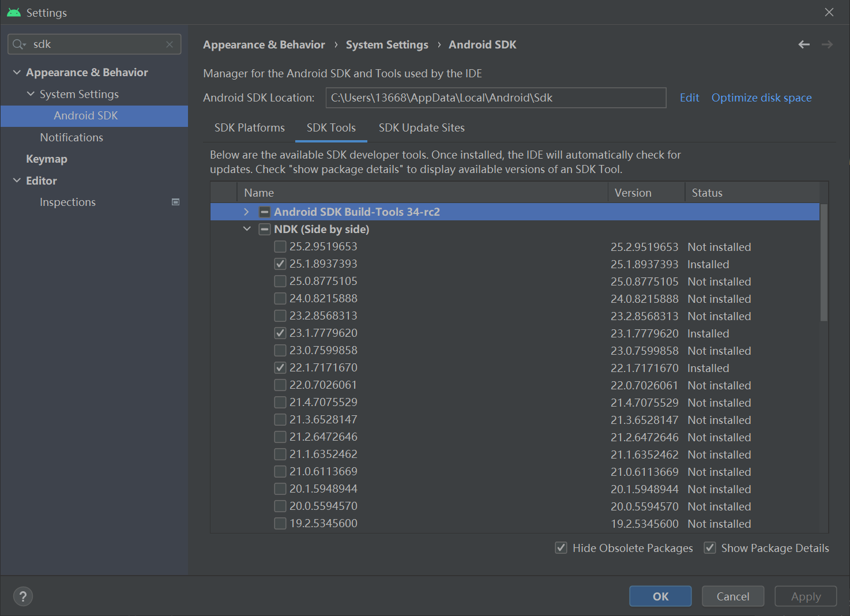Viewport: 850px width, 616px height.
Task: Clear the sdk search text with the X icon
Action: (x=170, y=44)
